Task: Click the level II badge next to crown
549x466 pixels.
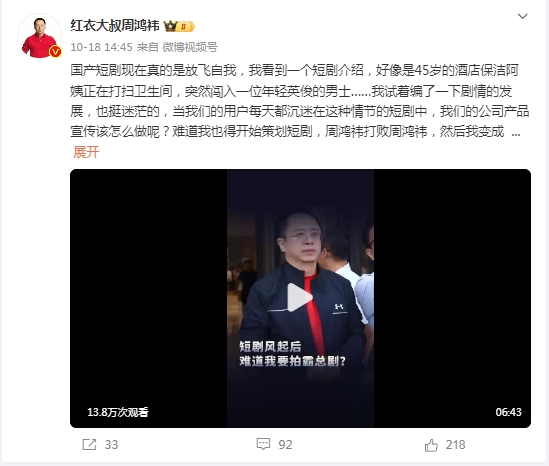Action: tap(185, 26)
